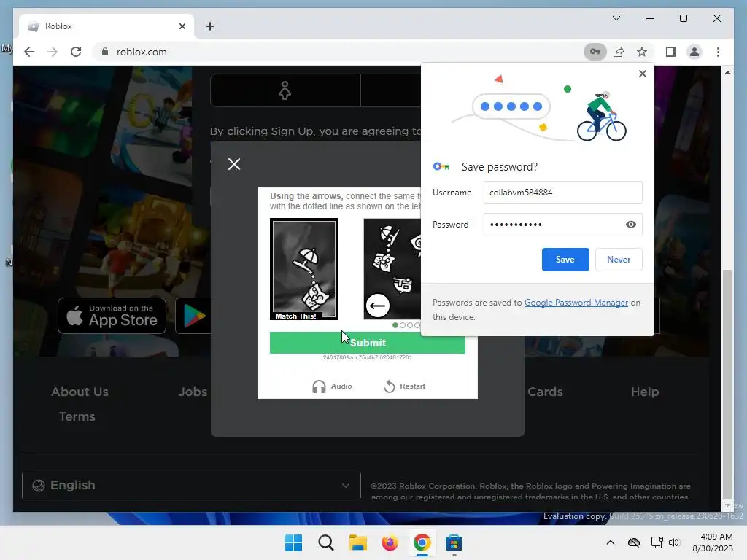Open cloud sync tray icon
The image size is (747, 560).
click(634, 542)
